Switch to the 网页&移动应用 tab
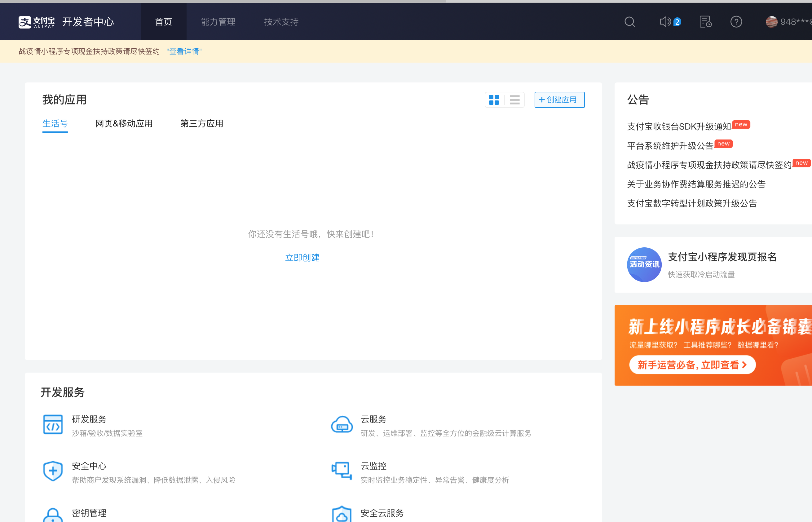812x522 pixels. click(124, 123)
